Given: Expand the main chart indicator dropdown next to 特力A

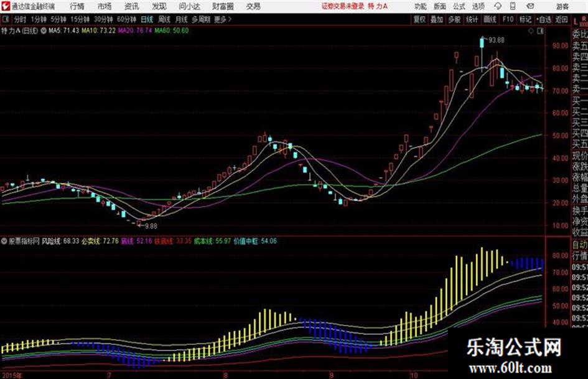Looking at the screenshot, I should click(44, 30).
